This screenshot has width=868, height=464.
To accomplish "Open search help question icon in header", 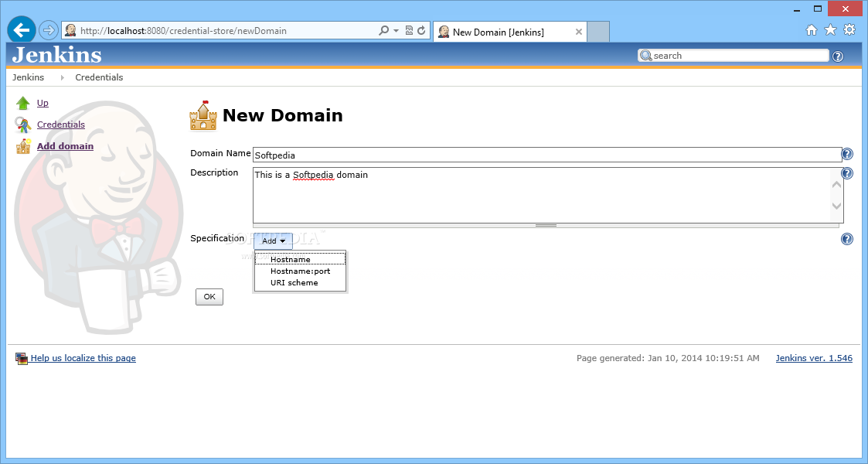I will 838,56.
